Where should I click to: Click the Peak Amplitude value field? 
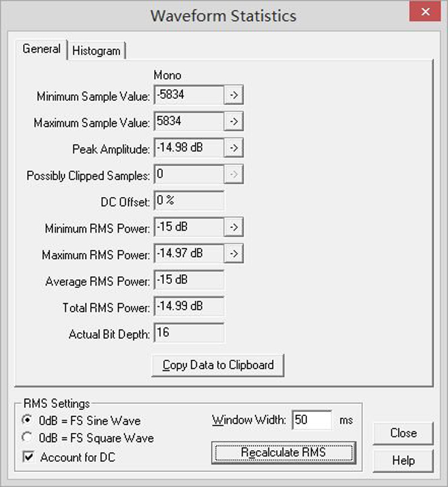(x=188, y=148)
